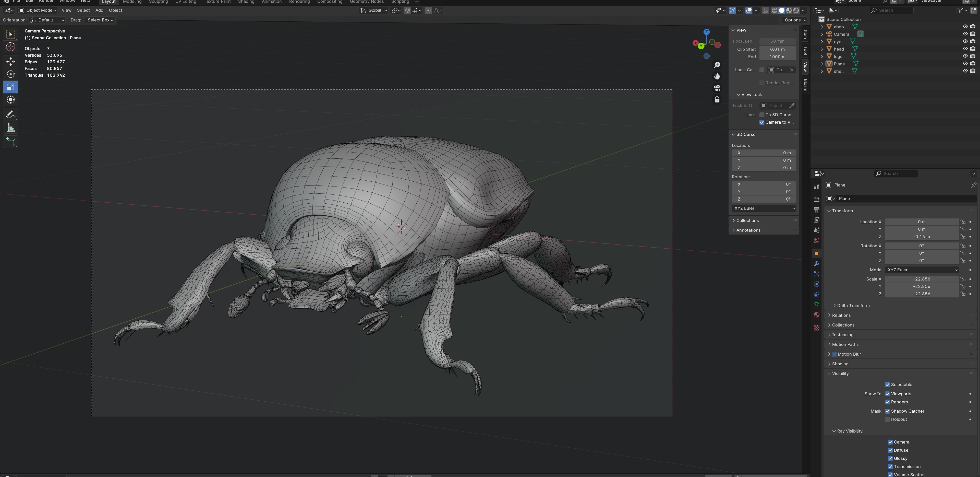Select the Move tool in toolbar
This screenshot has height=477, width=980.
click(x=11, y=61)
